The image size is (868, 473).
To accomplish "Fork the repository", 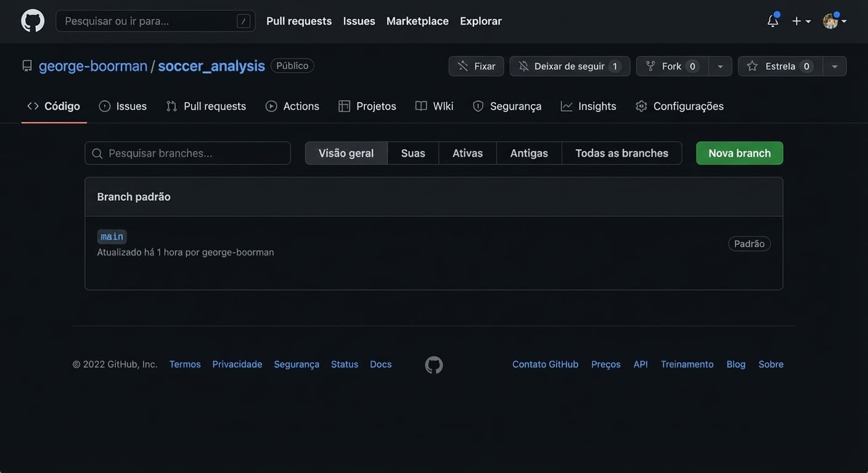I will pos(673,66).
